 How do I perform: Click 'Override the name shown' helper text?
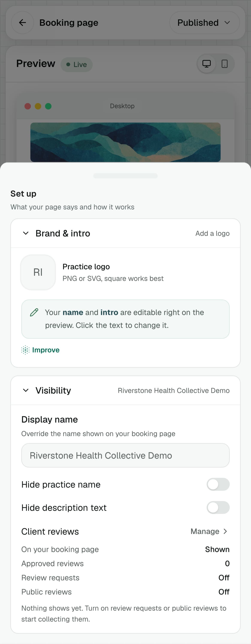[98, 433]
